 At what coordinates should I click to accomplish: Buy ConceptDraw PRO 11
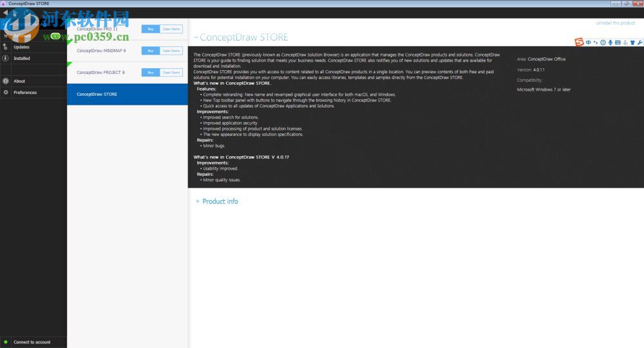150,29
